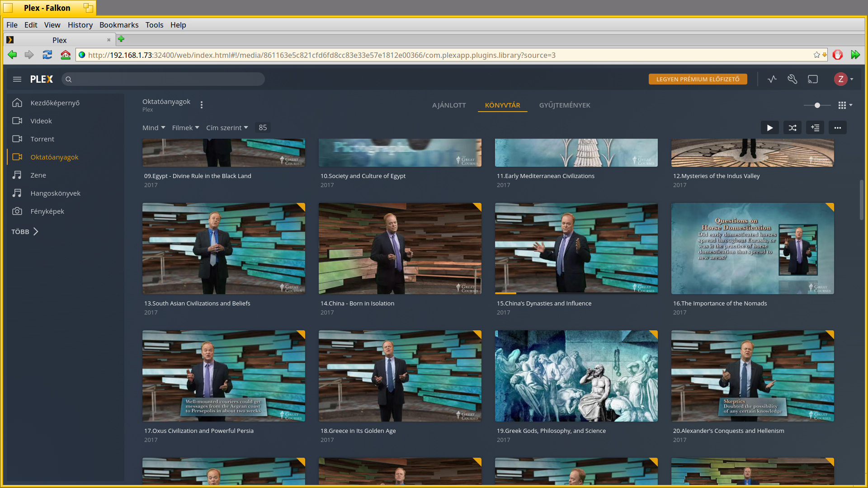The image size is (868, 488).
Task: Shuffle the library items
Action: tap(793, 128)
